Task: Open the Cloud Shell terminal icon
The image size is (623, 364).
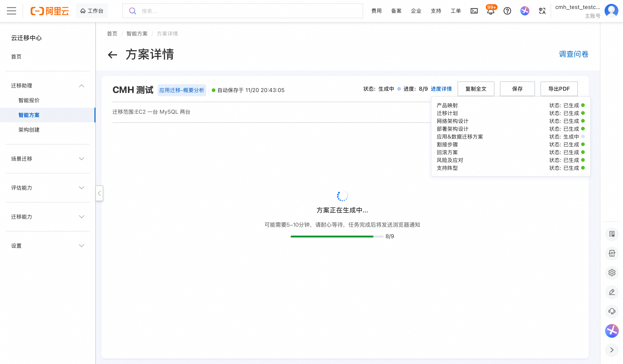Action: click(474, 11)
